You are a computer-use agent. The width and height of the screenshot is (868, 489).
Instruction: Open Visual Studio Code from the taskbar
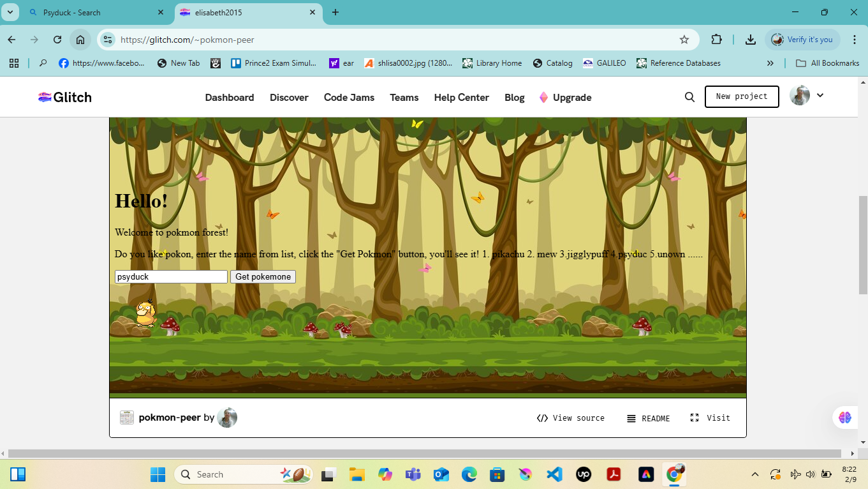[x=554, y=474]
